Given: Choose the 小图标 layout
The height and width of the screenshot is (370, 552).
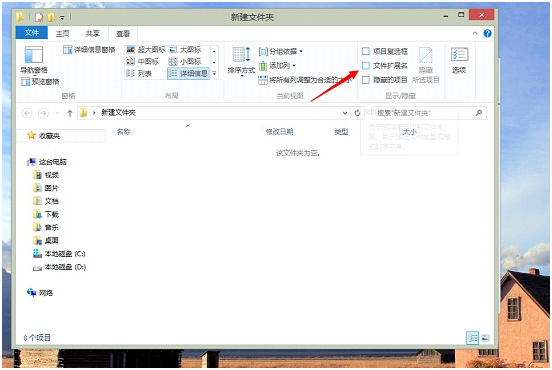Looking at the screenshot, I should coord(185,62).
